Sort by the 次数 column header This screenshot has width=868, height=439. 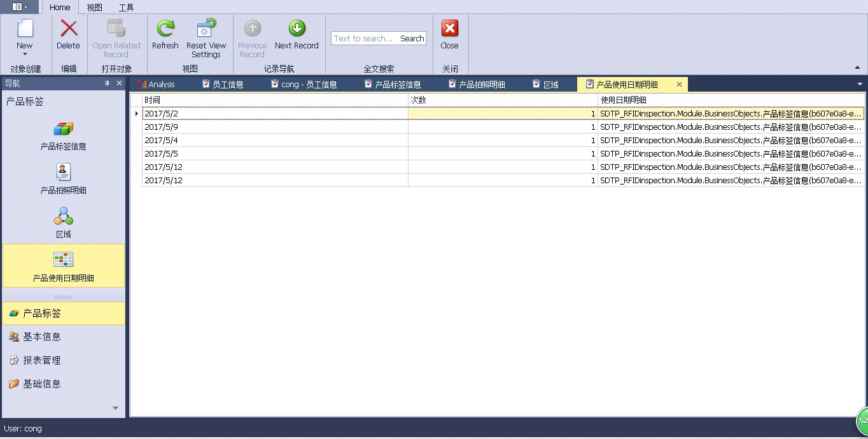coord(503,100)
